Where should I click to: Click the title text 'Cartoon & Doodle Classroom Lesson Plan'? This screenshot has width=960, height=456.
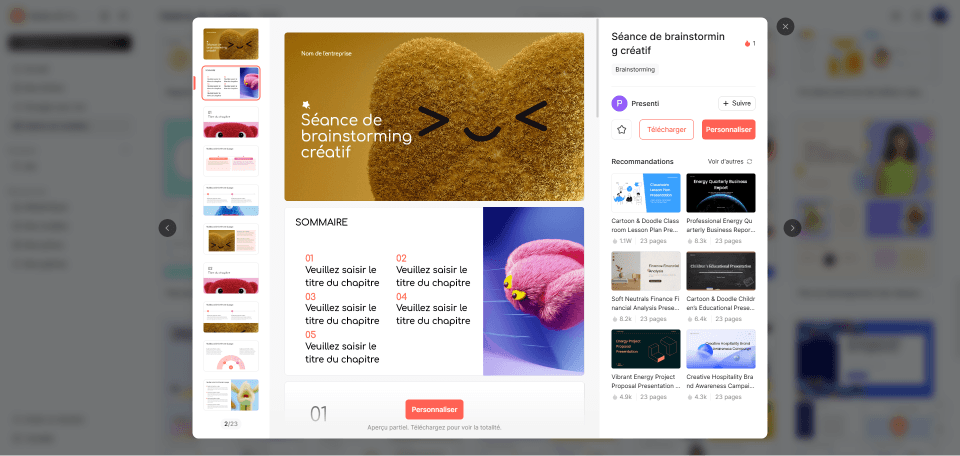pyautogui.click(x=646, y=225)
